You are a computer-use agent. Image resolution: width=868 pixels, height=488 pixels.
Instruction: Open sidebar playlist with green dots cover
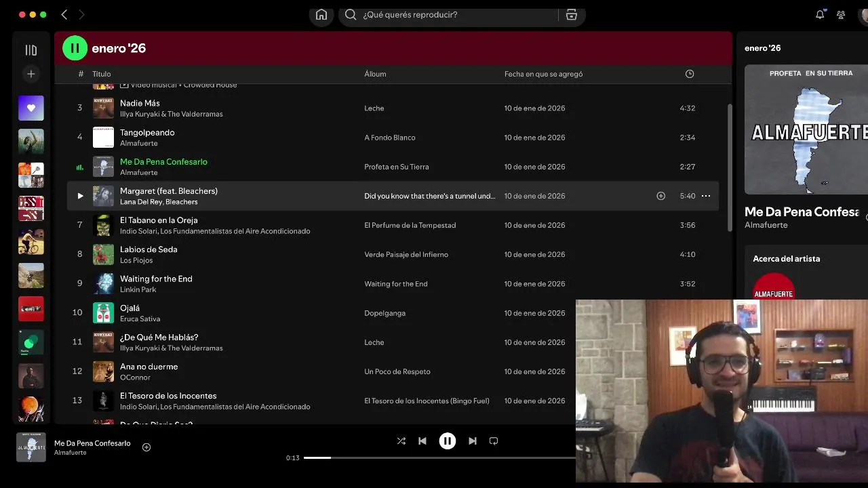(x=31, y=342)
